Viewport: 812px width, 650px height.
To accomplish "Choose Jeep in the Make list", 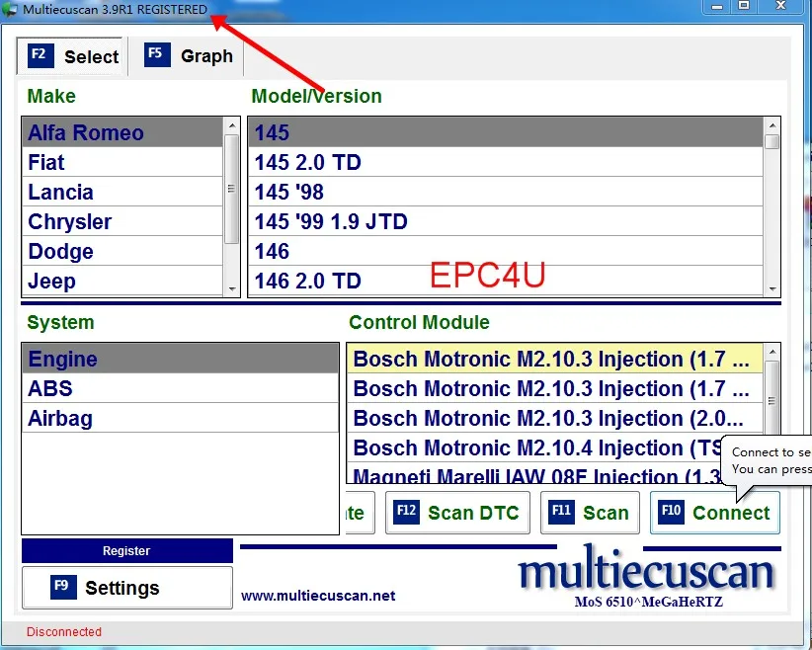I will (x=122, y=281).
